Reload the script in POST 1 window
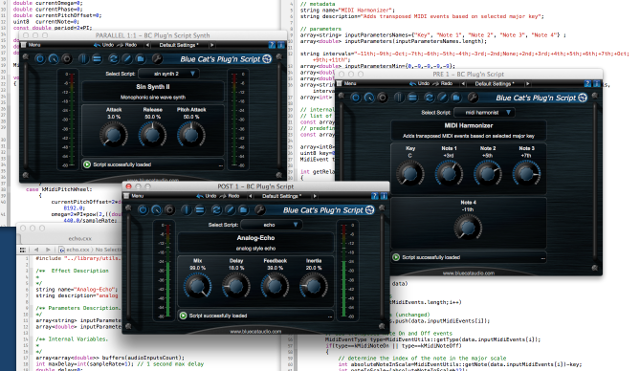Screen dimensions: 640x371 pos(216,210)
